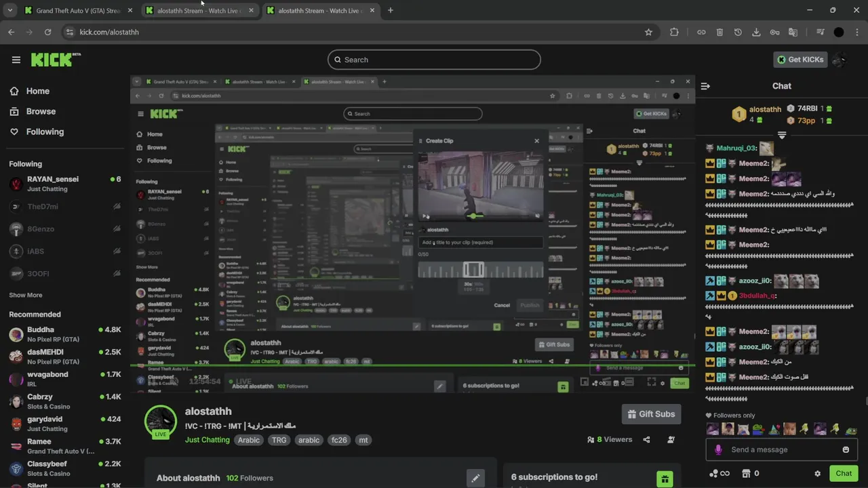868x488 pixels.
Task: Click the green Chat send button
Action: (844, 474)
